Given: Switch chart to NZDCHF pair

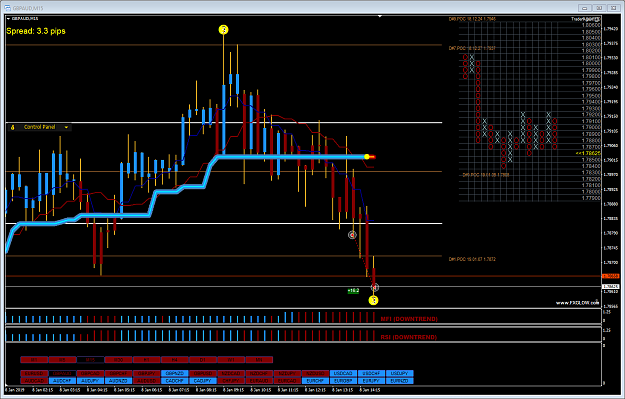Looking at the screenshot, I should [x=259, y=373].
